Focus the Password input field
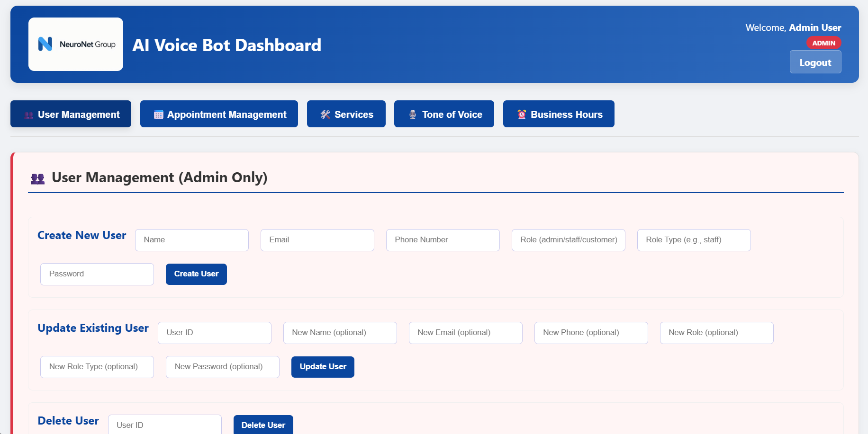 click(x=97, y=274)
